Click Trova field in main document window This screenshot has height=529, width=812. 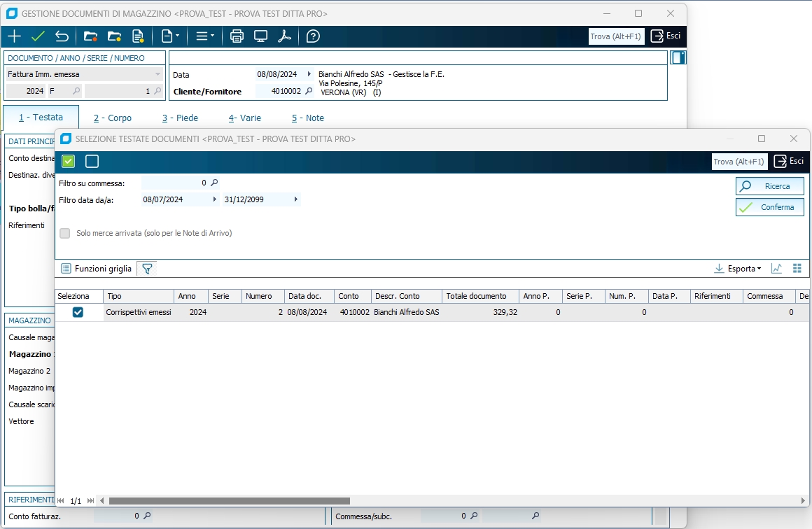coord(616,36)
